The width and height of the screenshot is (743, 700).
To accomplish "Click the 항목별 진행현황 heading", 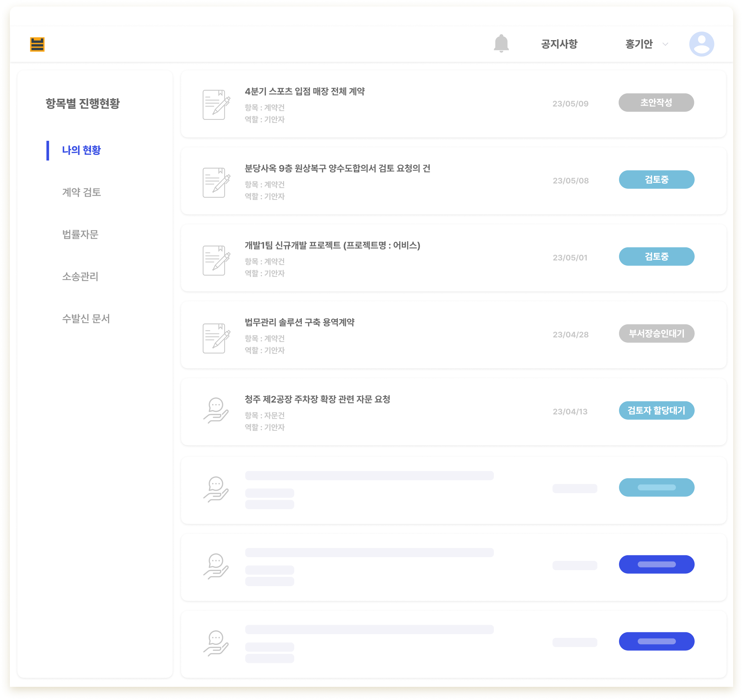I will click(x=83, y=104).
